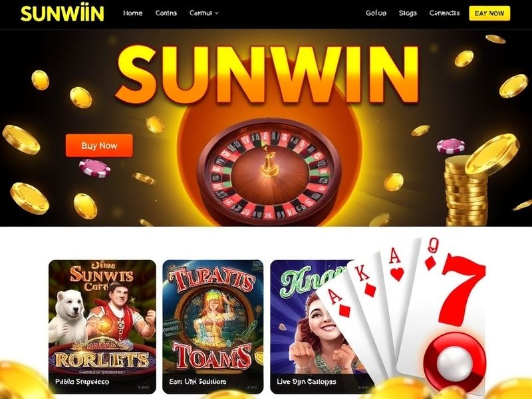
Task: Open the Home menu item
Action: [x=132, y=13]
